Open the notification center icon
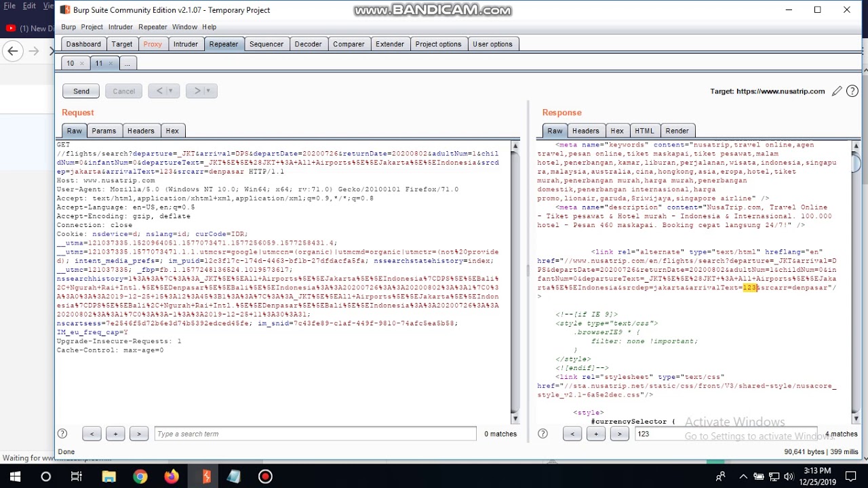Screen dimensions: 868x488 850,476
